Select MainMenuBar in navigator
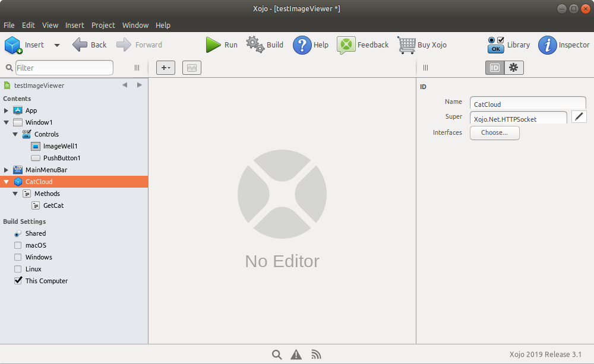 coord(46,170)
